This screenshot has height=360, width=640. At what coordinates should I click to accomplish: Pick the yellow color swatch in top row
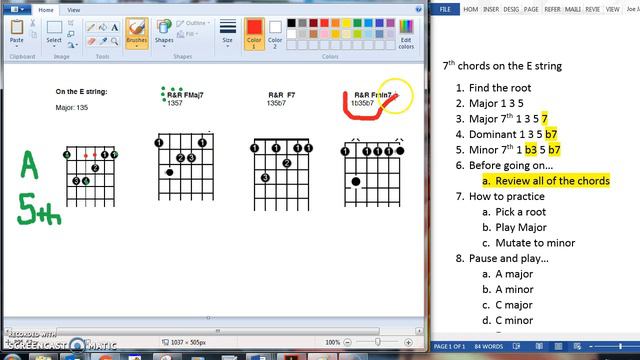[347, 23]
